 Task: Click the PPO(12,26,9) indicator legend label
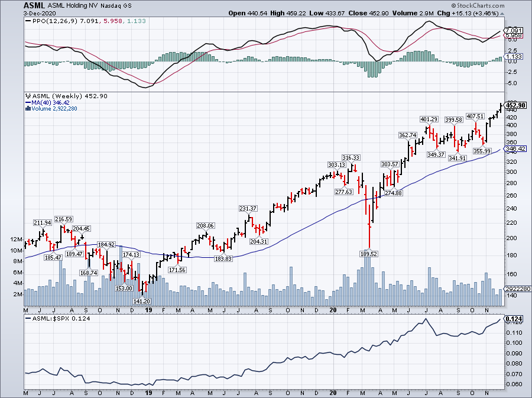click(55, 21)
